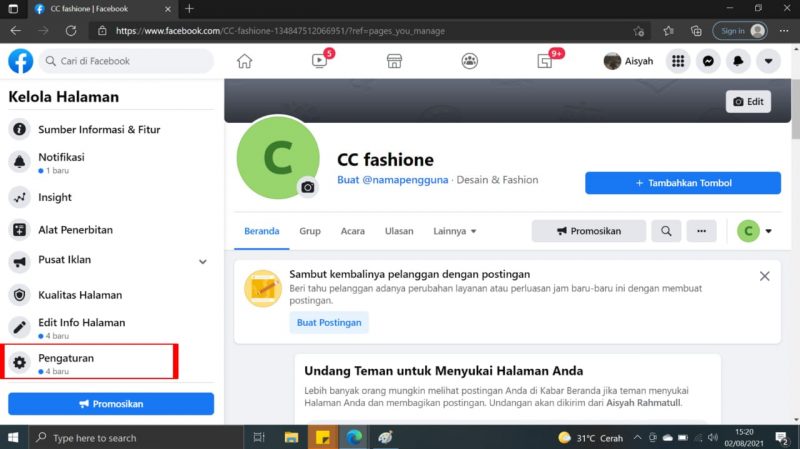
Task: Click the cover photo Edit button
Action: (748, 102)
